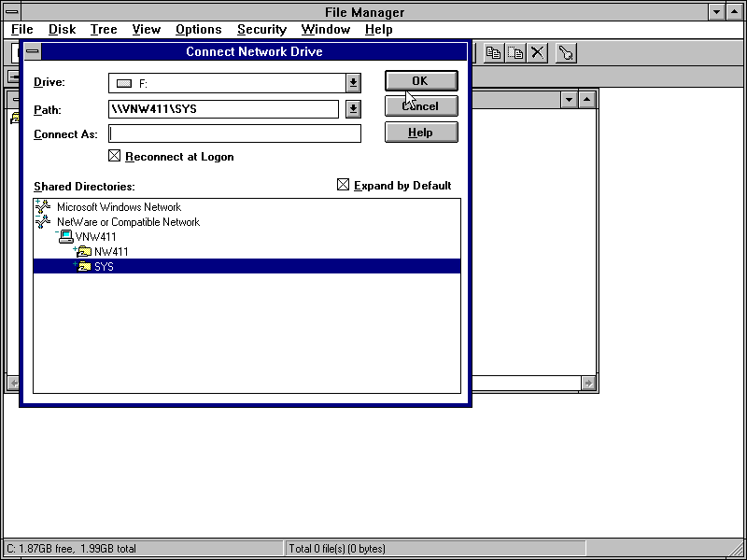Toggle the Reconnect at Logon checkbox
The width and height of the screenshot is (747, 560).
[x=114, y=156]
